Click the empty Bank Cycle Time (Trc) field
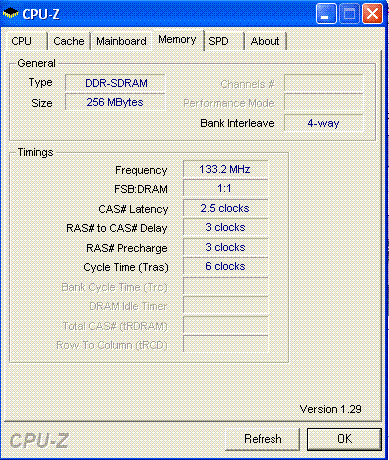The width and height of the screenshot is (389, 460). [225, 286]
